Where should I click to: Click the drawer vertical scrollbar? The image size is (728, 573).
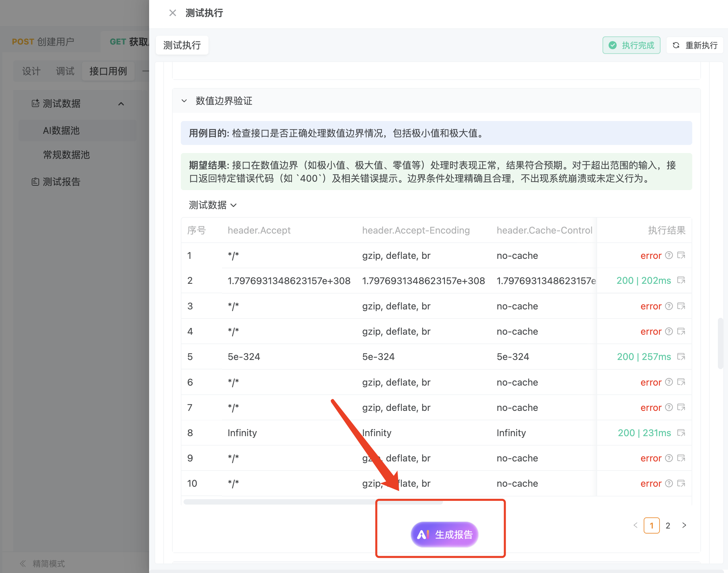pyautogui.click(x=720, y=343)
